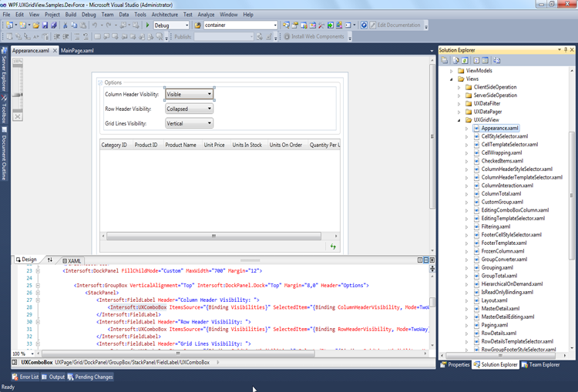578x392 pixels.
Task: Open the Build menu
Action: click(70, 15)
